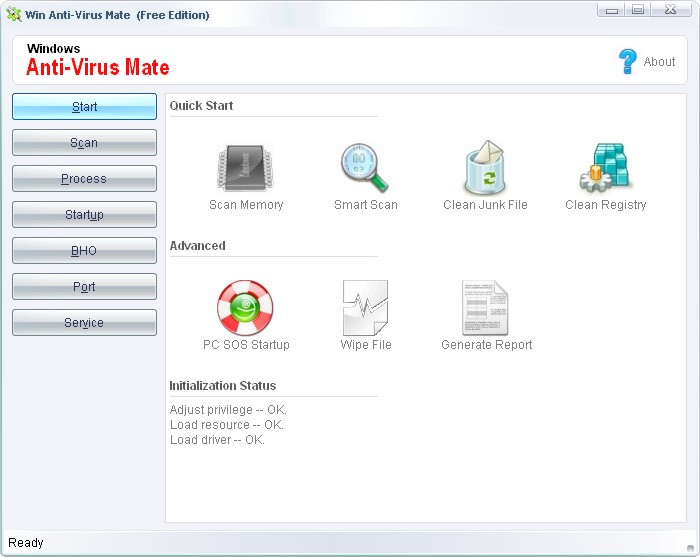Screen dimensions: 700x557
Task: Open Generate Report document icon
Action: 485,308
